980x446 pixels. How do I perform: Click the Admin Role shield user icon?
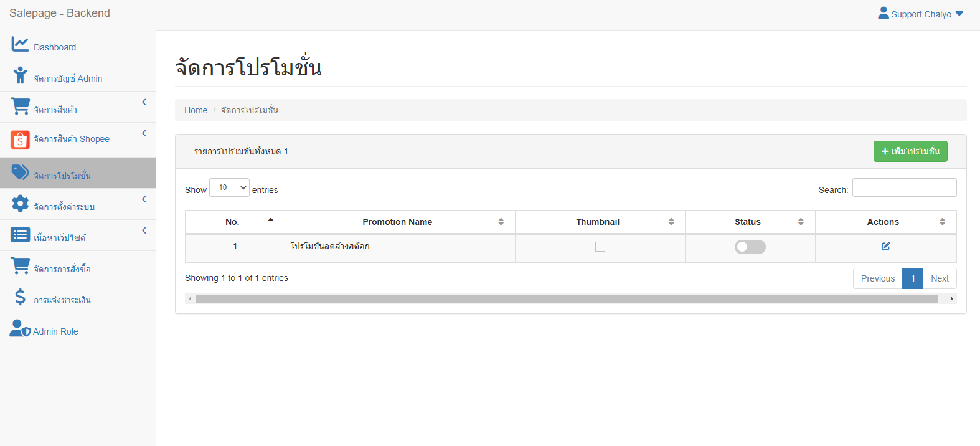click(20, 328)
